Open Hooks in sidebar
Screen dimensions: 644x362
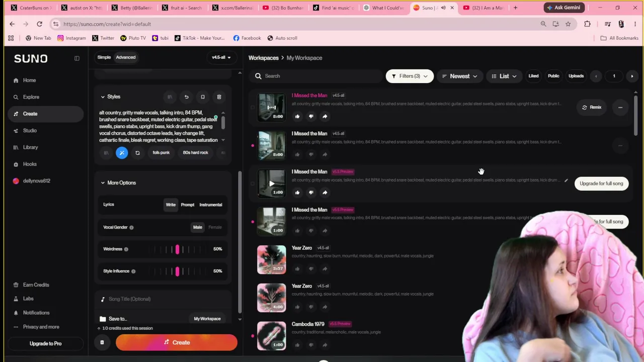(x=30, y=164)
